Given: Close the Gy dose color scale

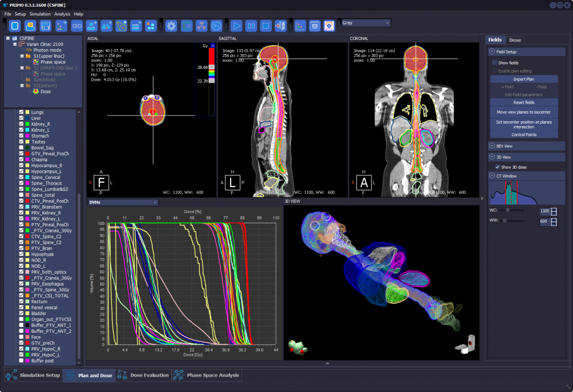Looking at the screenshot, I should pos(212,46).
